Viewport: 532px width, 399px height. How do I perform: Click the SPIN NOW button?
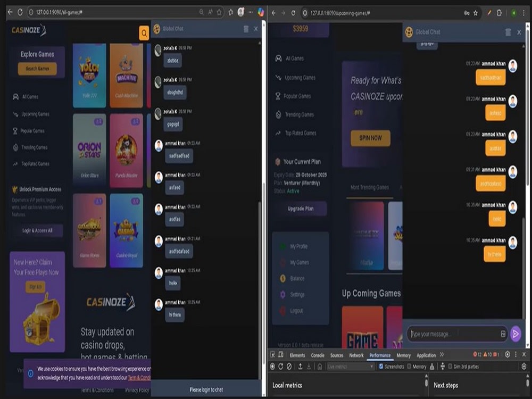(370, 138)
